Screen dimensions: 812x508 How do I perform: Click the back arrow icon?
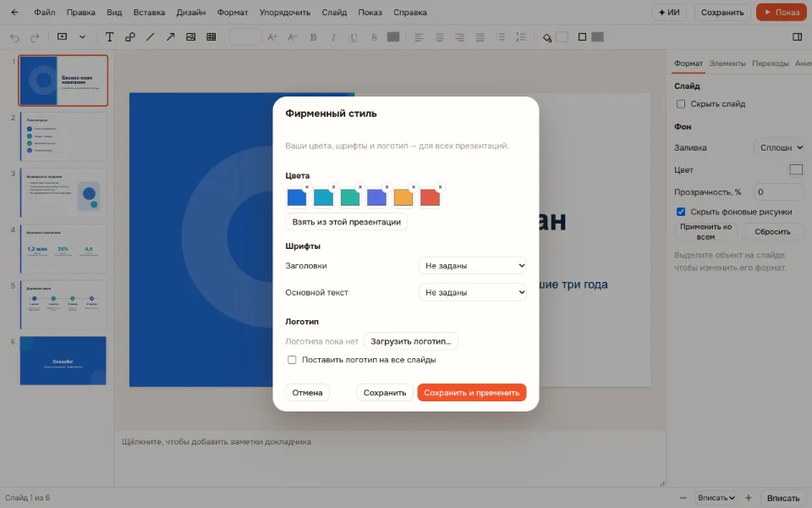tap(14, 13)
